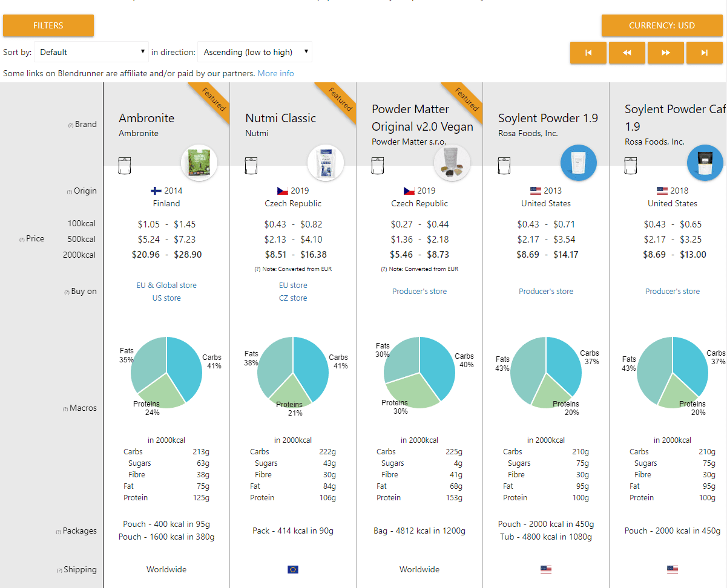Viewport: 727px width, 588px height.
Task: Click the help marker beside Buy on label
Action: click(67, 292)
